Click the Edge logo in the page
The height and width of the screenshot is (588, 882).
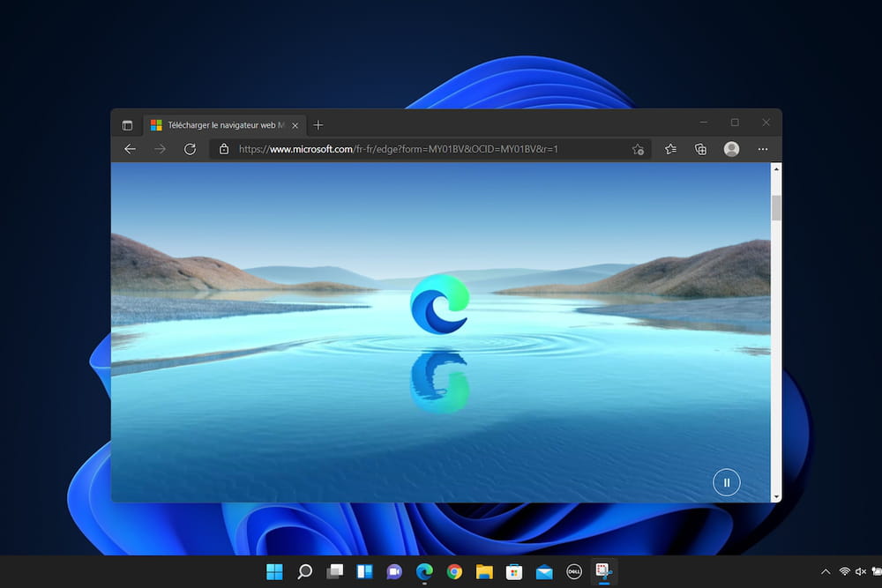(x=440, y=304)
